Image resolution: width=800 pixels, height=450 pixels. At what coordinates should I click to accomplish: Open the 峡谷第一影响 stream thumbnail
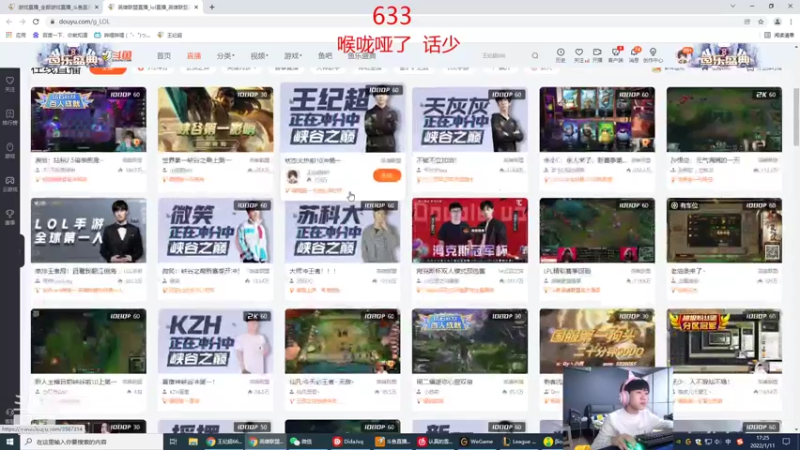[x=215, y=119]
